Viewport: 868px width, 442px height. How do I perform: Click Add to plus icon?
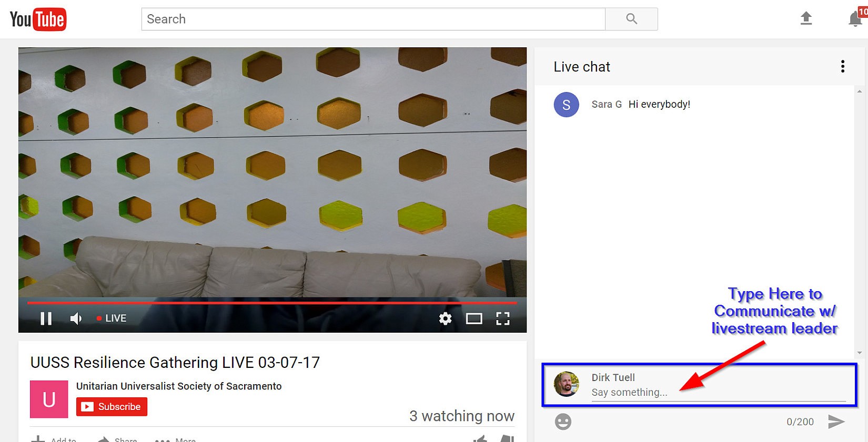tap(38, 439)
